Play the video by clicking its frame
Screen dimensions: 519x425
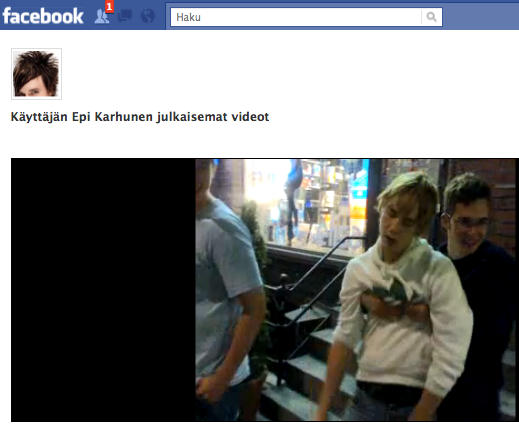tap(265, 290)
